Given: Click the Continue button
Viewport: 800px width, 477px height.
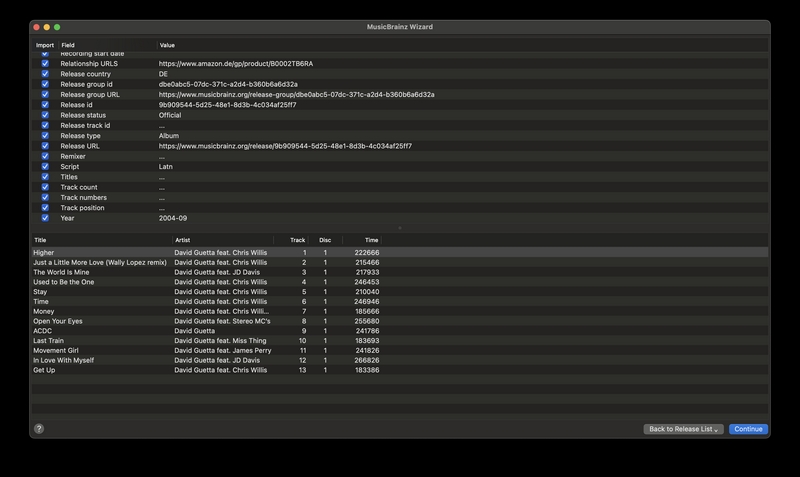Looking at the screenshot, I should [x=748, y=429].
